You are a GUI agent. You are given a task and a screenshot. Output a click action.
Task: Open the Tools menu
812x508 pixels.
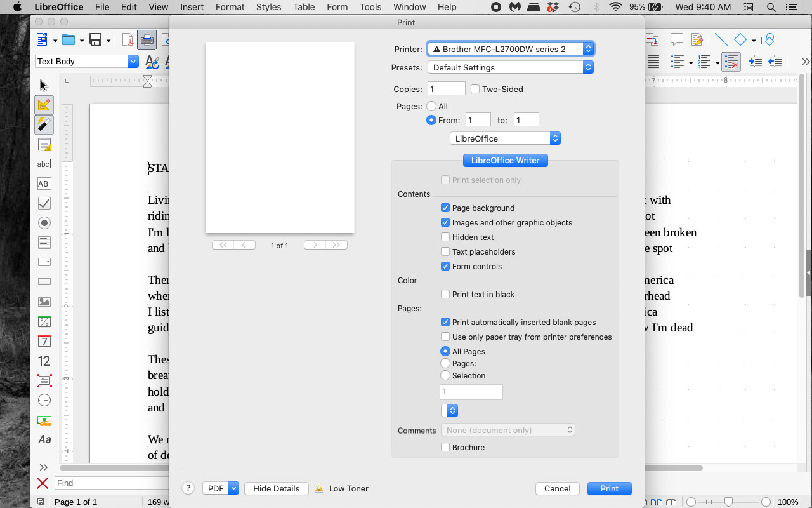tap(370, 7)
